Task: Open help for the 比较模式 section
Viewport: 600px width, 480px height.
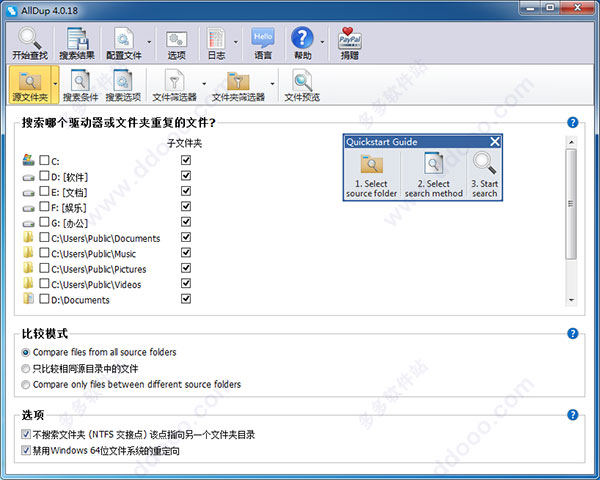Action: pyautogui.click(x=572, y=333)
